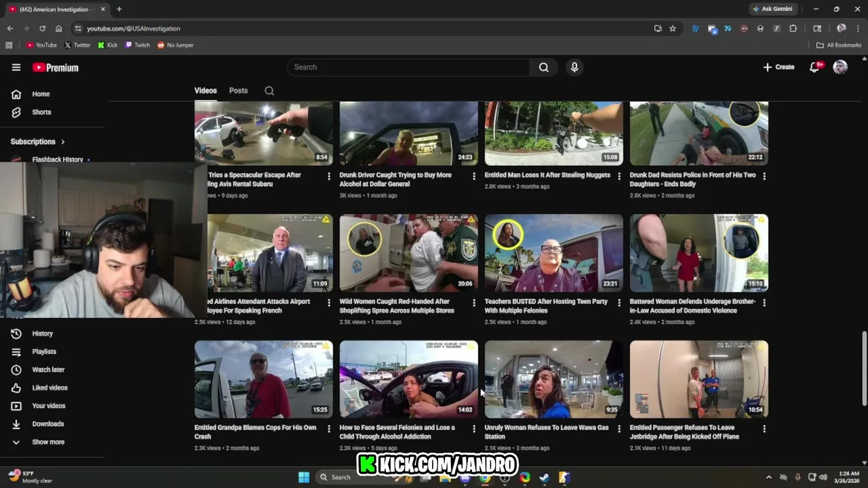Screen dimensions: 868x488
Task: Click the YouTube Premium logo
Action: [56, 67]
